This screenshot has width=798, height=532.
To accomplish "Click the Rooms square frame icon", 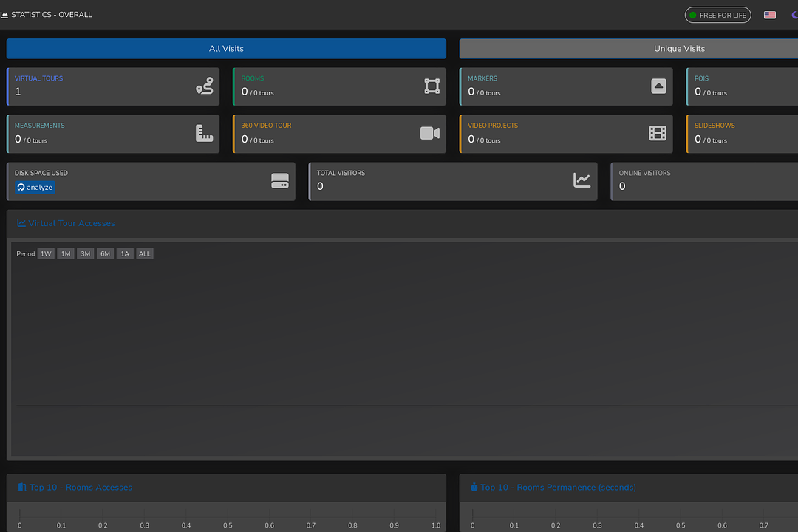I will [432, 86].
